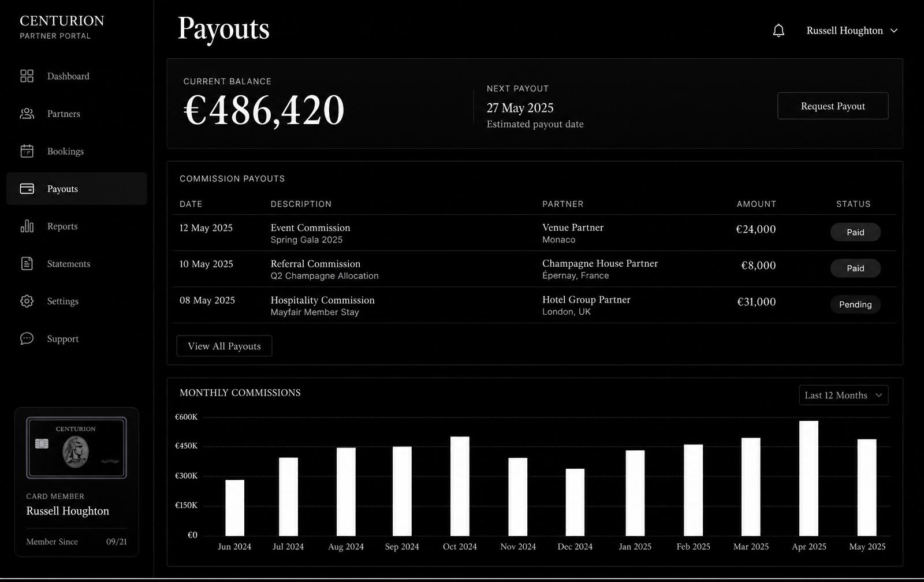This screenshot has width=924, height=582.
Task: Click 'Mayfair Member Stay' subtext
Action: pos(315,312)
